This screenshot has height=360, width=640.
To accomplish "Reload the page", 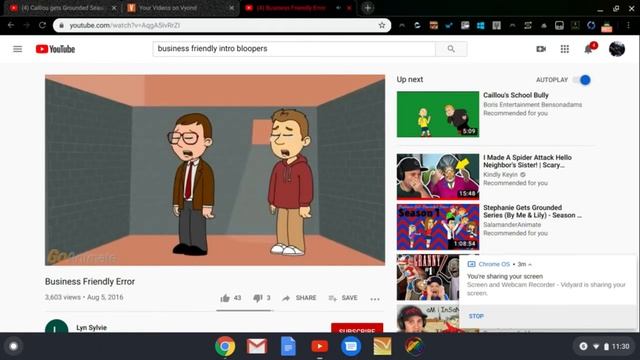I will (42, 25).
